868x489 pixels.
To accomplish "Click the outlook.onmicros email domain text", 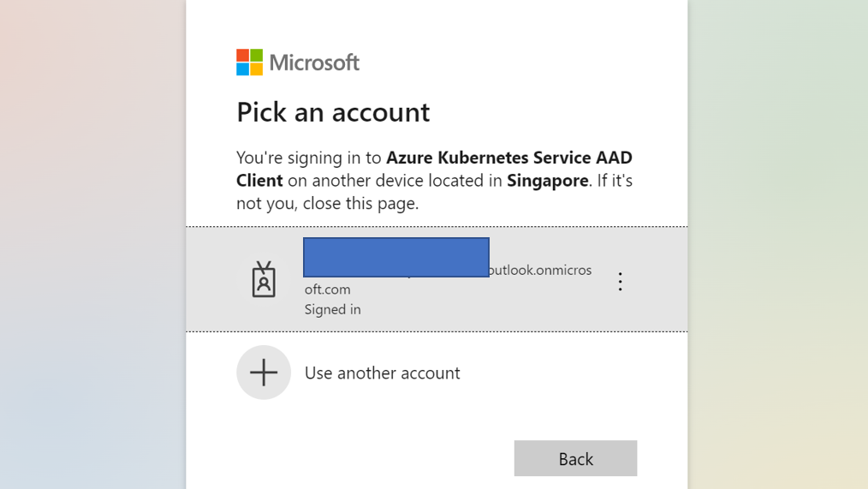I will pos(540,270).
